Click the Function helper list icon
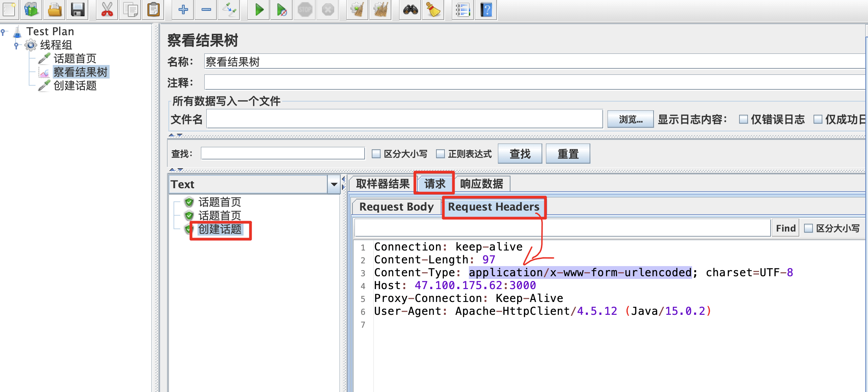 pyautogui.click(x=462, y=10)
